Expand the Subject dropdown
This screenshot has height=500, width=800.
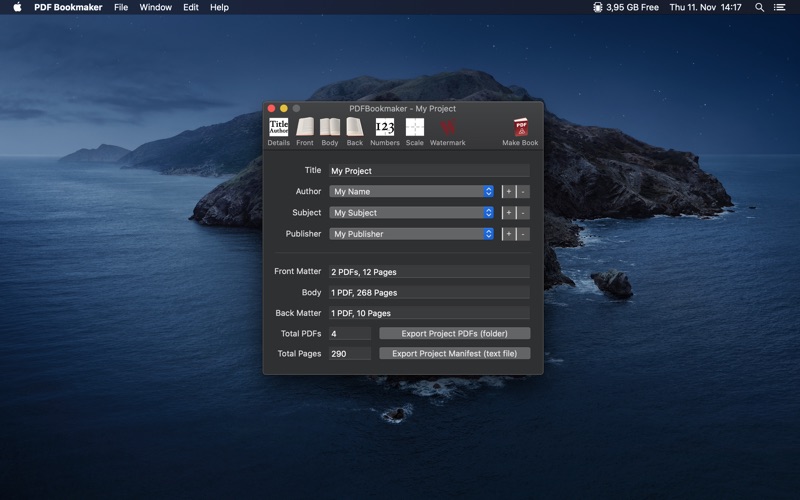(x=411, y=213)
